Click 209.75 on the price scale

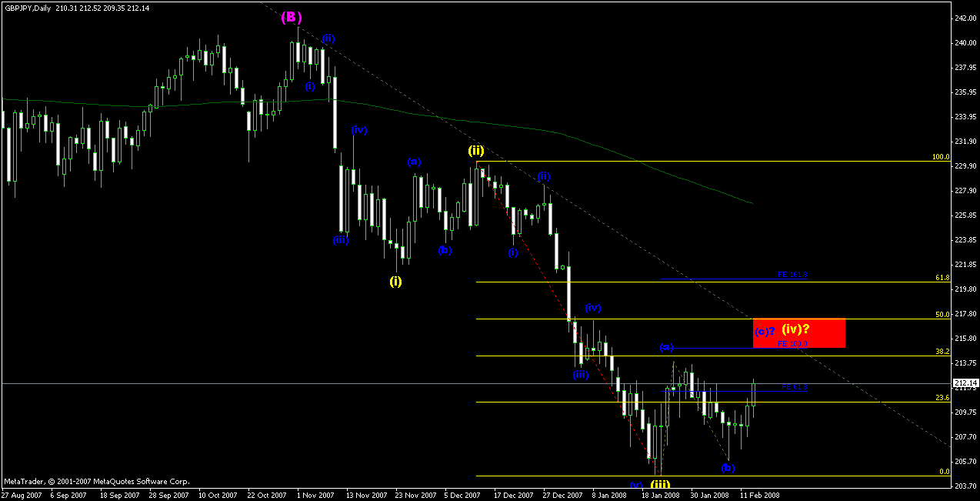point(965,412)
